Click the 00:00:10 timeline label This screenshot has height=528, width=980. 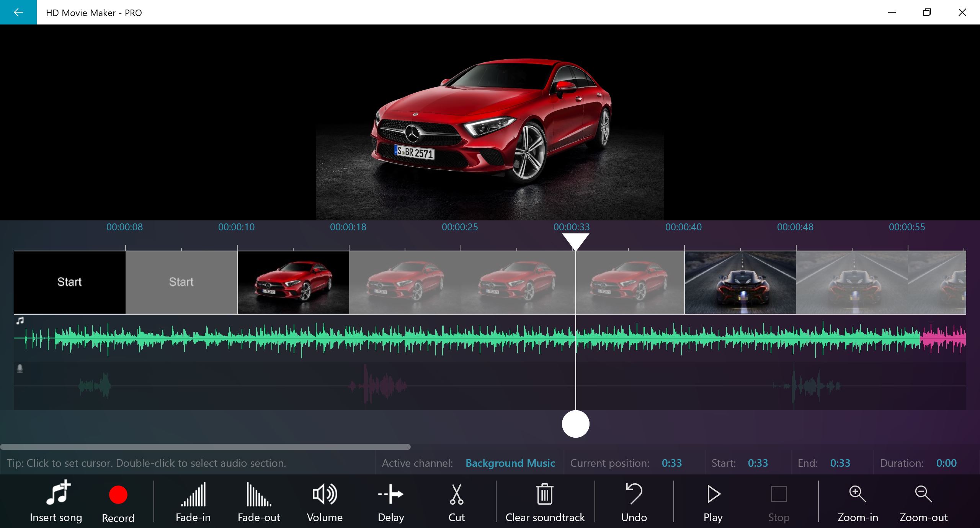pos(236,227)
